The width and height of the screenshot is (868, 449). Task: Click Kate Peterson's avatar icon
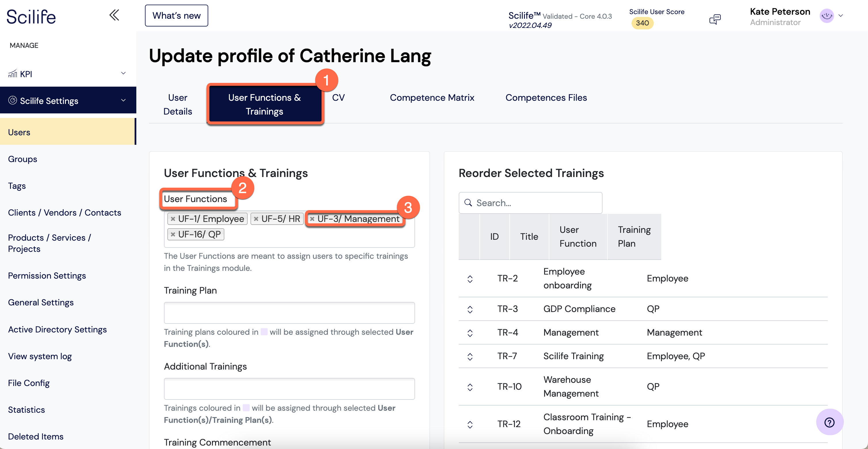point(827,16)
